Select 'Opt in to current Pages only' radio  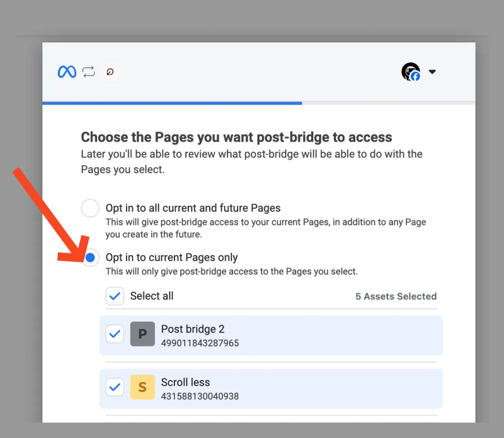tap(90, 258)
